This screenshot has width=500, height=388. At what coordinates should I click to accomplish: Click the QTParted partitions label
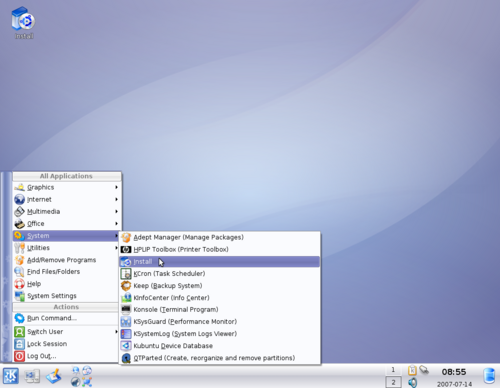coord(214,358)
